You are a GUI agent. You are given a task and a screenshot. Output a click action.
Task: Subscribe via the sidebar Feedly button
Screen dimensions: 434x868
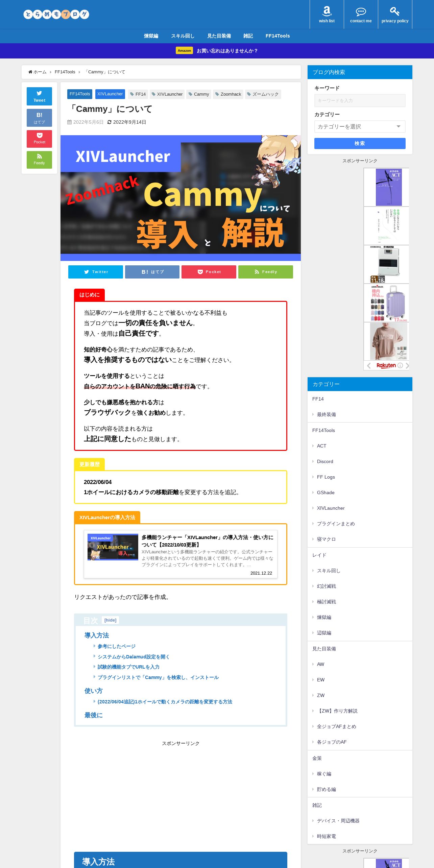tap(39, 160)
